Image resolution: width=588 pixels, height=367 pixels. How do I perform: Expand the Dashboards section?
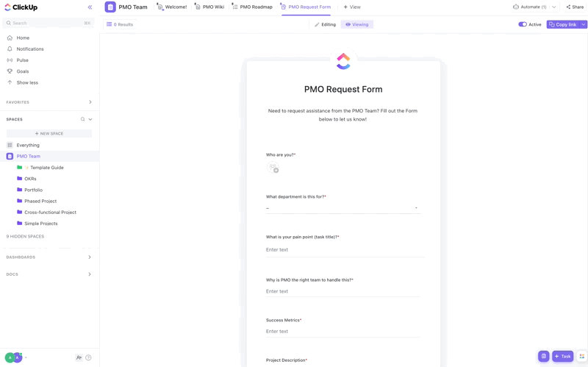coord(90,257)
